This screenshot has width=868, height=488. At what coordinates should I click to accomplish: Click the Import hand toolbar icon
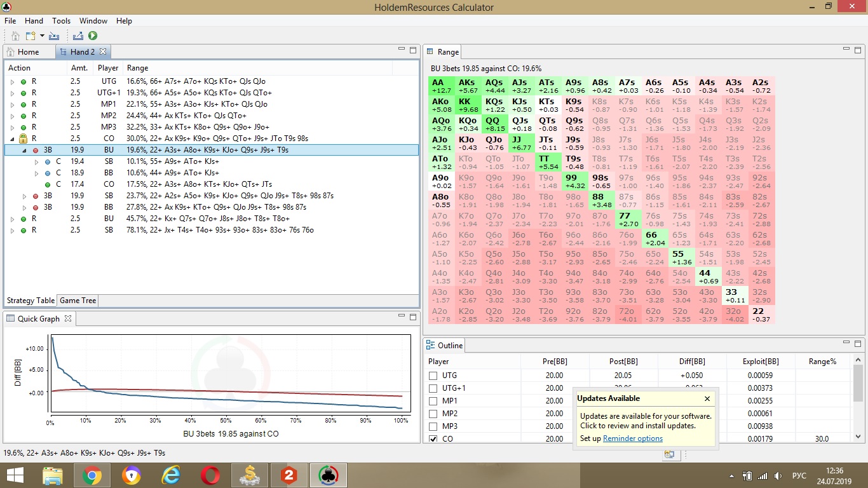point(54,36)
